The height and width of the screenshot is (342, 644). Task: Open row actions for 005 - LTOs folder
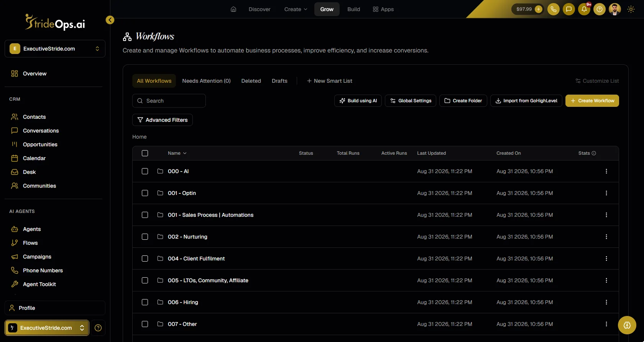(606, 280)
